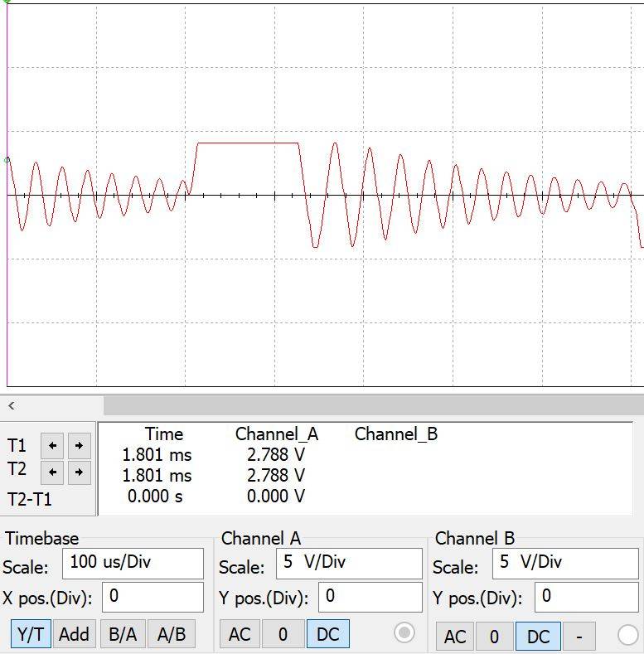
Task: Select the Y/T display mode
Action: point(31,634)
